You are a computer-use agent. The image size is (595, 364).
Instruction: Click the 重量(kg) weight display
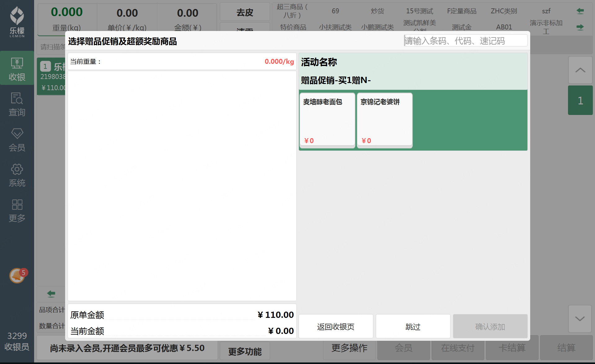[67, 19]
